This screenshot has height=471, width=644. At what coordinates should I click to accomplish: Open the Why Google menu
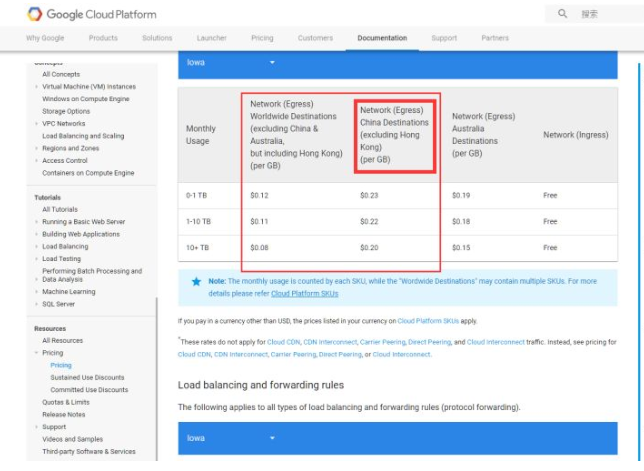pyautogui.click(x=45, y=38)
